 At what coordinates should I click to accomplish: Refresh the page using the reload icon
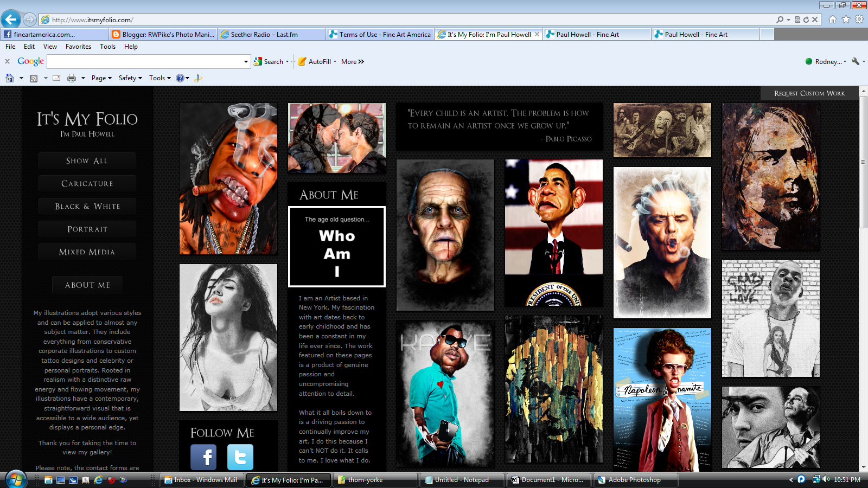point(806,20)
